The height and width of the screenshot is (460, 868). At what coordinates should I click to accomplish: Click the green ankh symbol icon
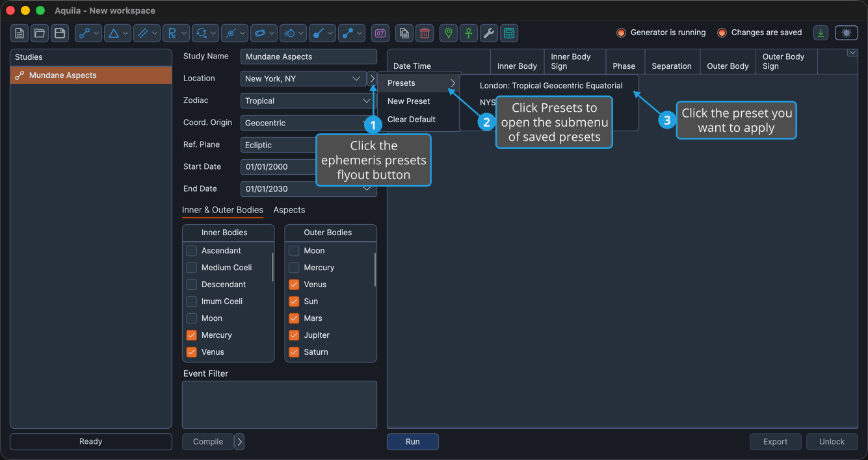(x=469, y=33)
